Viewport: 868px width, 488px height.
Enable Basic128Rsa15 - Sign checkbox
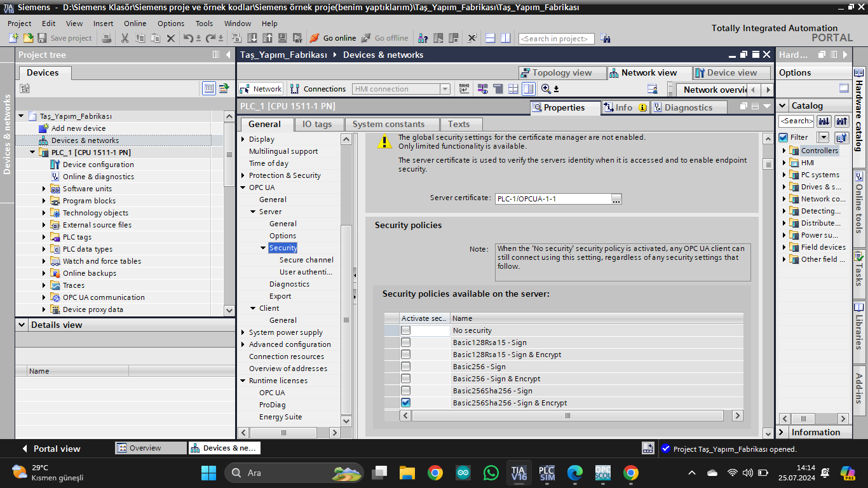click(405, 342)
